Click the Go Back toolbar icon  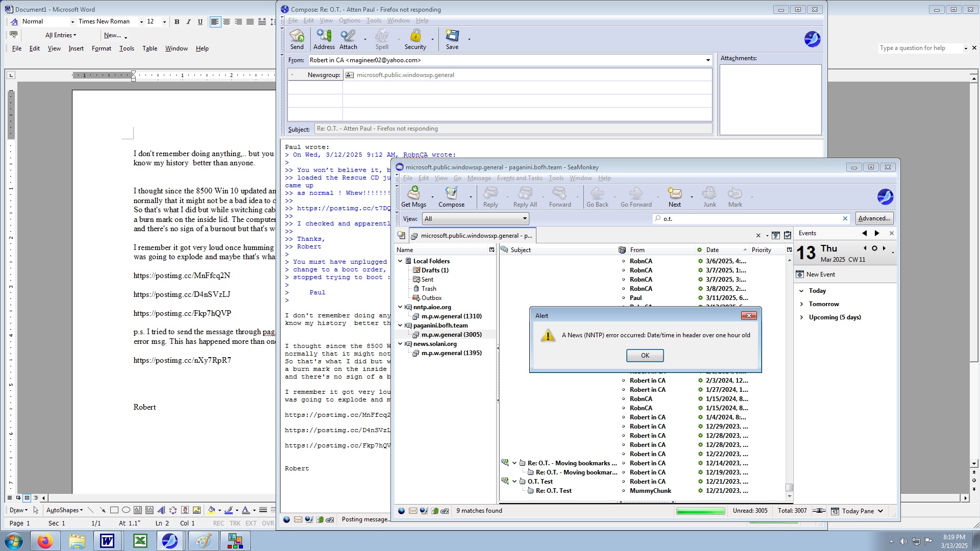[x=597, y=197]
